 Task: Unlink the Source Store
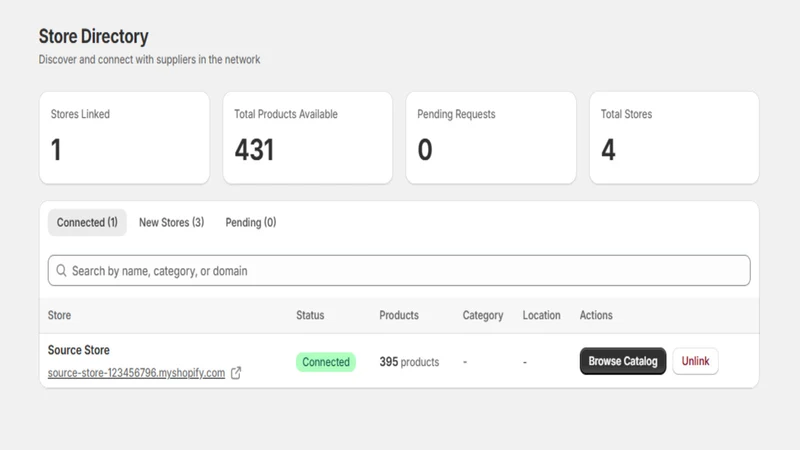click(x=695, y=361)
